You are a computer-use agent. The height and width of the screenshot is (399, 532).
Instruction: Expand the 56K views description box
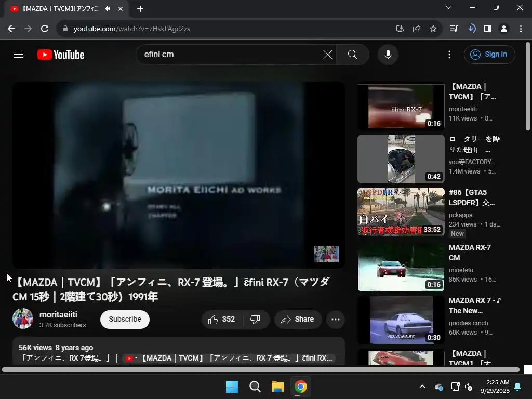click(179, 351)
